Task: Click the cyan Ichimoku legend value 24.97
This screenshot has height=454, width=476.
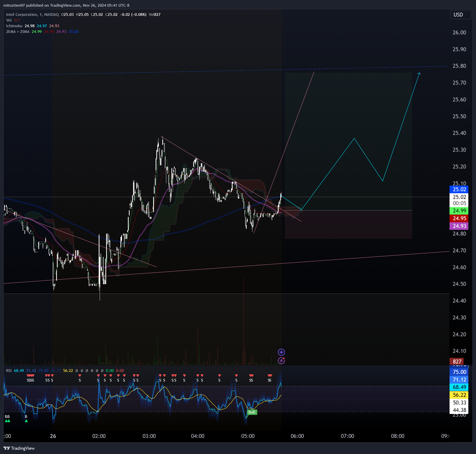Action: tap(42, 26)
